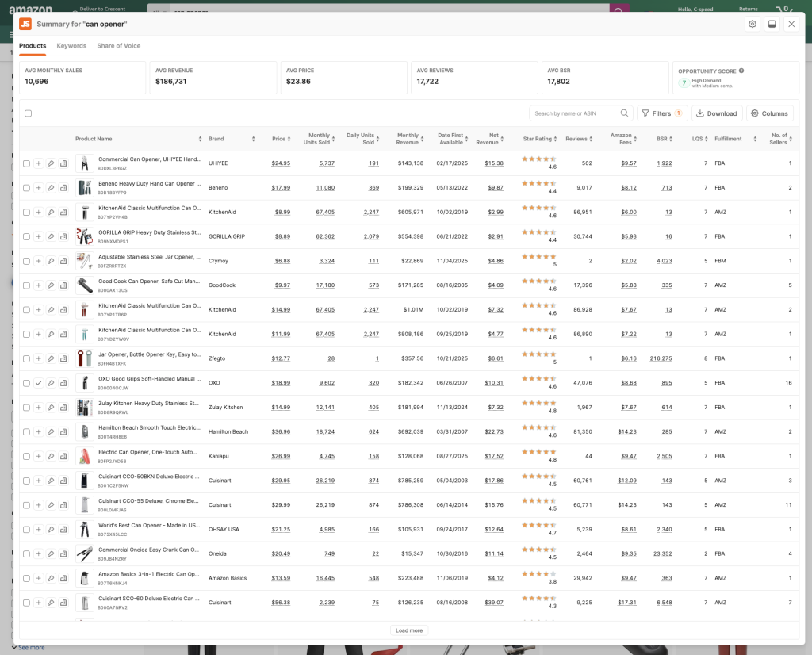This screenshot has height=655, width=812.
Task: Click the plus icon for UHIYEE row
Action: (39, 163)
